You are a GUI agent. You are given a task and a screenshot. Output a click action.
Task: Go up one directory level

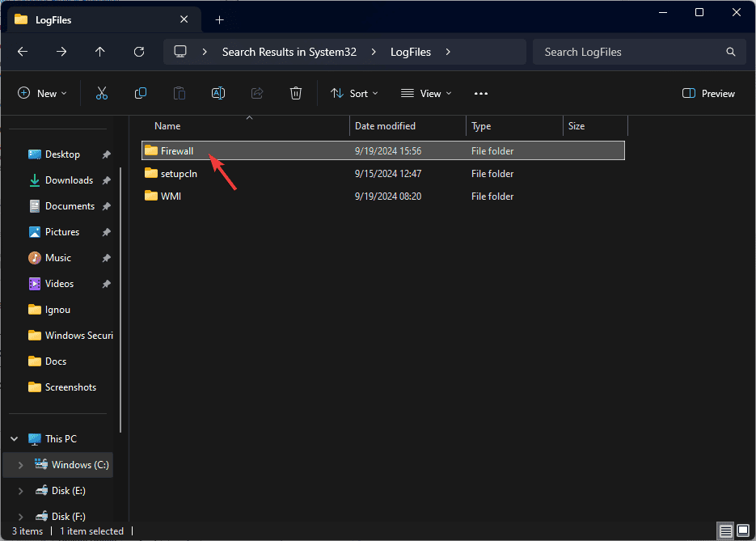pos(100,52)
